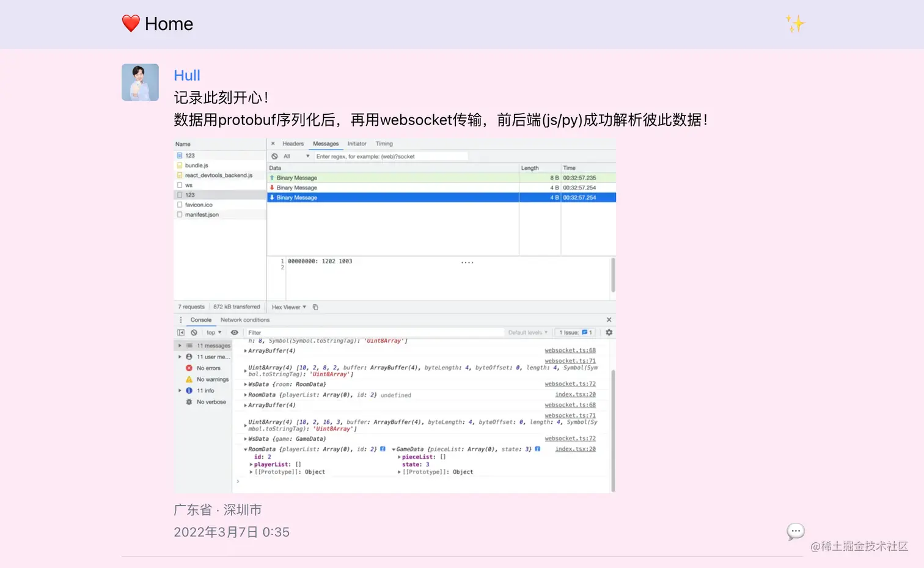Viewport: 924px width, 568px height.
Task: Open the three-dot drawer menu beside Console
Action: [180, 320]
